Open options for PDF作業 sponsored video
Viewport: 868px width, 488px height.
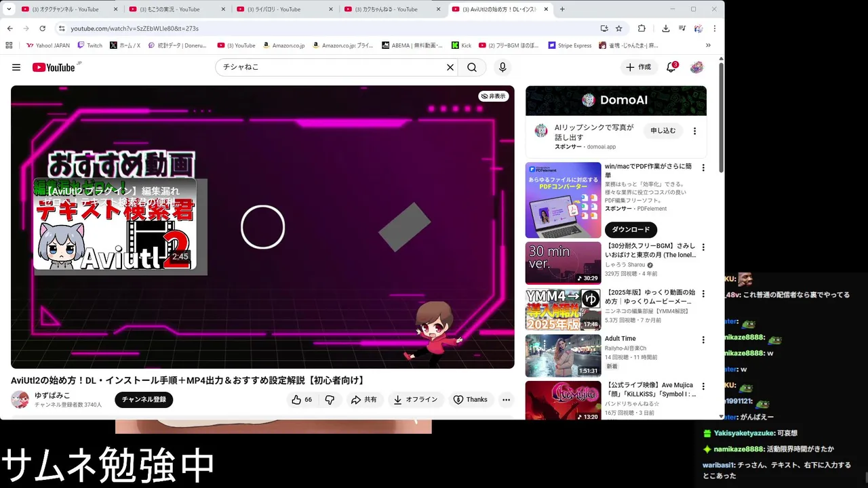(703, 168)
